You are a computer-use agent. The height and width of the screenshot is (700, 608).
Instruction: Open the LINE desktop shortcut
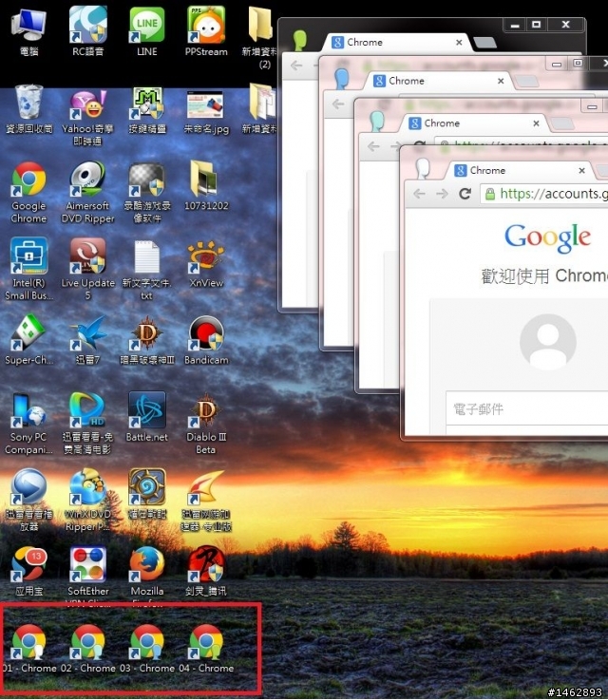pos(147,31)
